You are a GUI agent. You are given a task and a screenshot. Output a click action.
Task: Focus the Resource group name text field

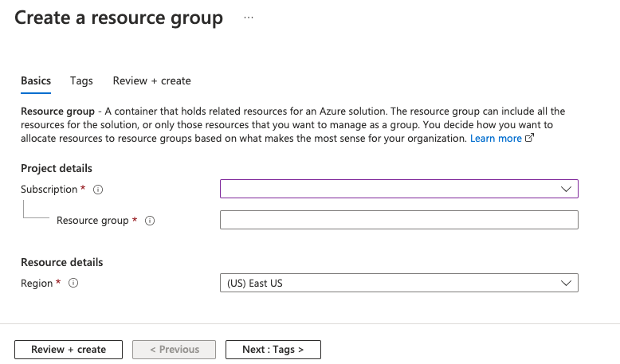398,220
